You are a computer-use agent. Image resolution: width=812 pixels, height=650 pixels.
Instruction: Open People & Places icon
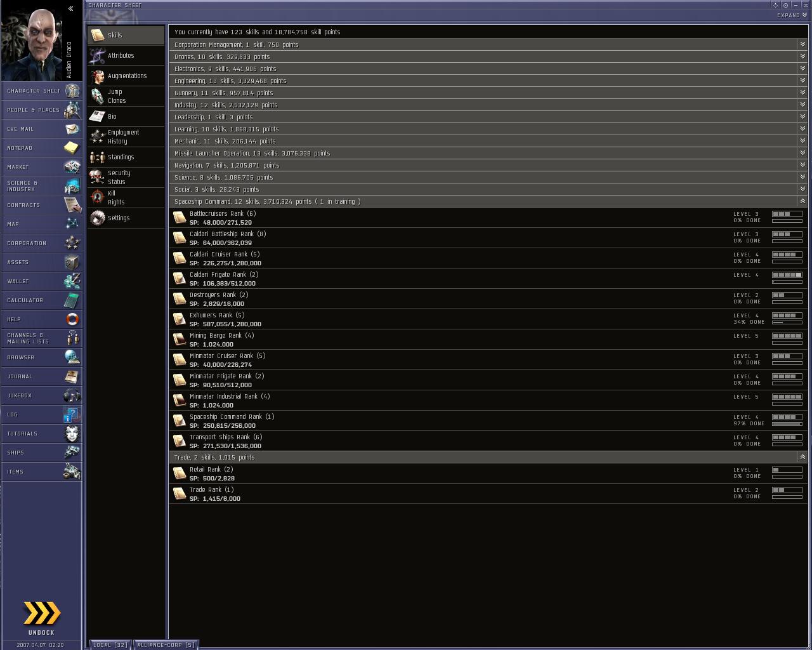pyautogui.click(x=72, y=110)
